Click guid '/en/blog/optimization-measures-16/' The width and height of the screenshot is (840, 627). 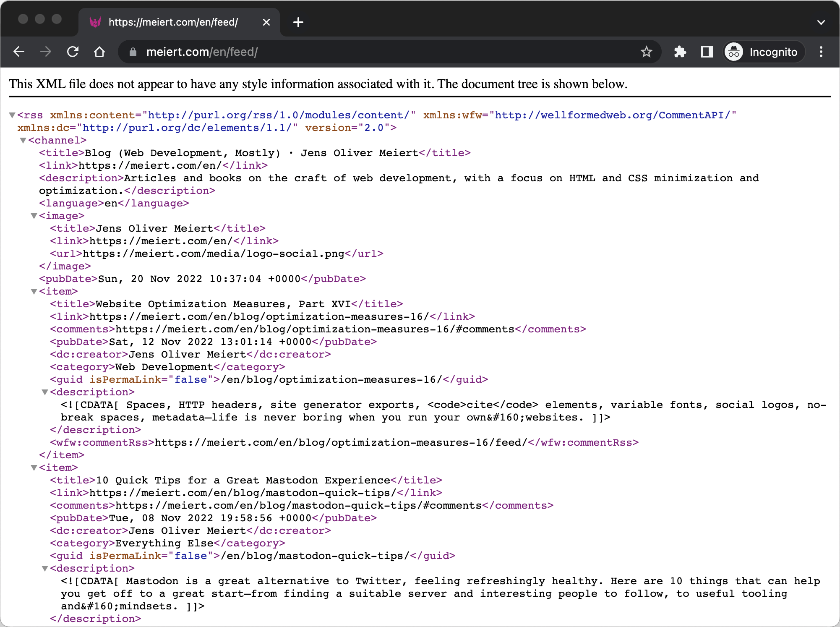click(269, 379)
